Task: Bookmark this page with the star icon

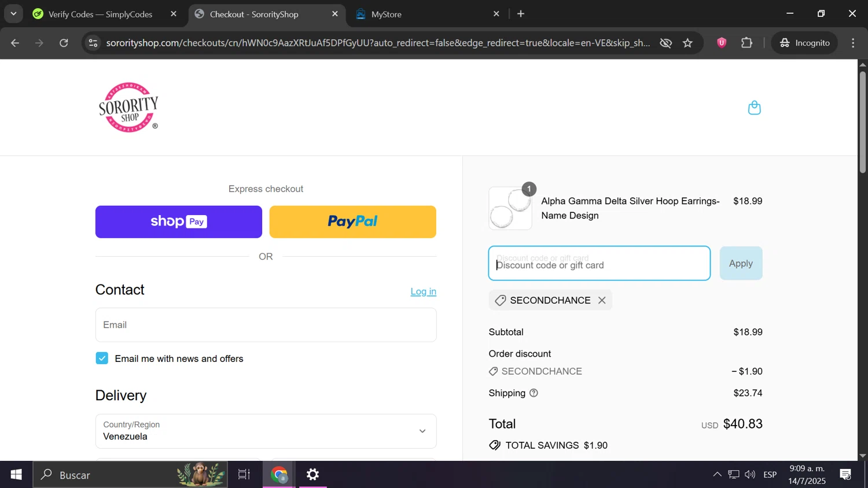Action: click(687, 43)
